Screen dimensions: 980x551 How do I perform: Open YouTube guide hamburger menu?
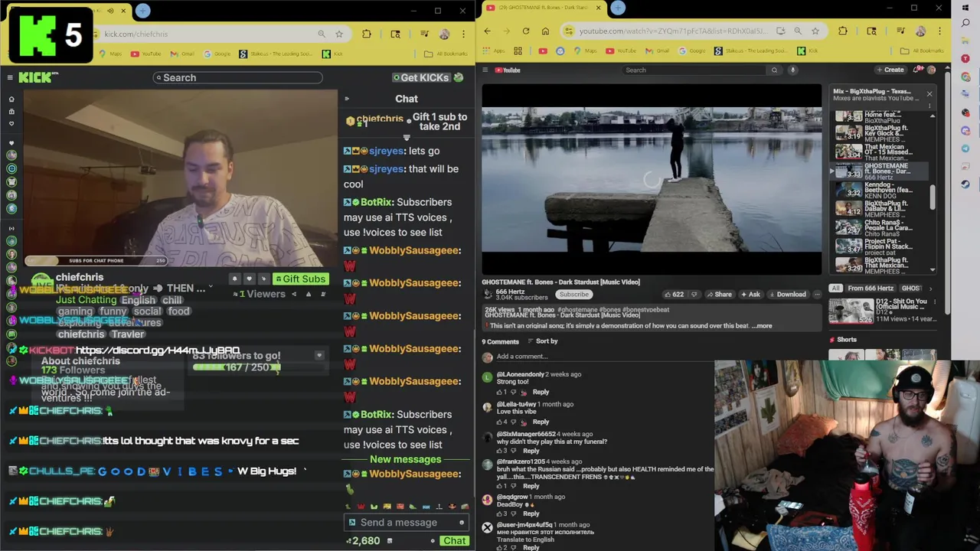tap(485, 70)
